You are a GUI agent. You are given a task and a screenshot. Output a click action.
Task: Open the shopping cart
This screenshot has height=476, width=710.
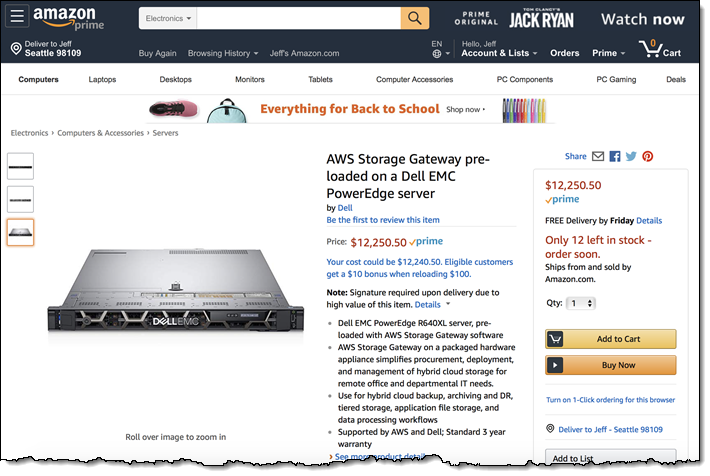point(660,50)
